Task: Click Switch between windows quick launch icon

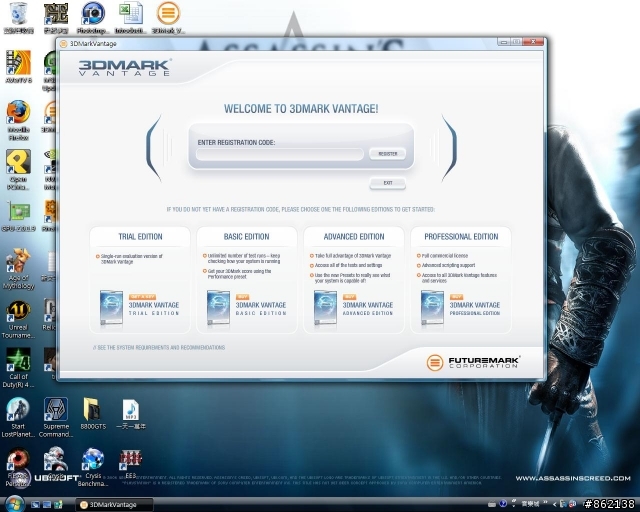Action: click(47, 505)
